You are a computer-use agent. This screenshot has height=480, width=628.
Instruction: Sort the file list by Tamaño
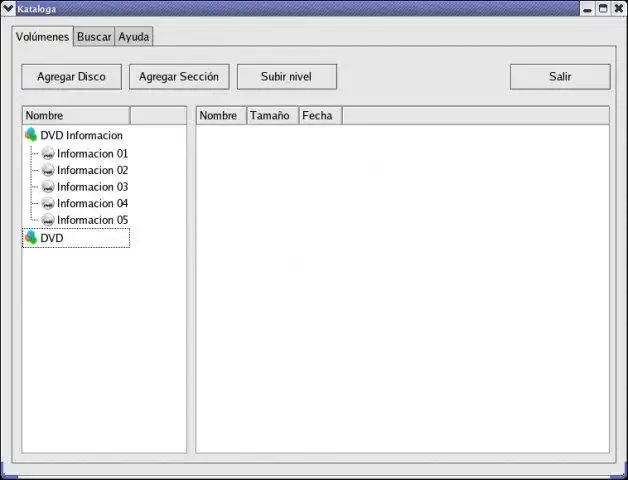pyautogui.click(x=273, y=115)
